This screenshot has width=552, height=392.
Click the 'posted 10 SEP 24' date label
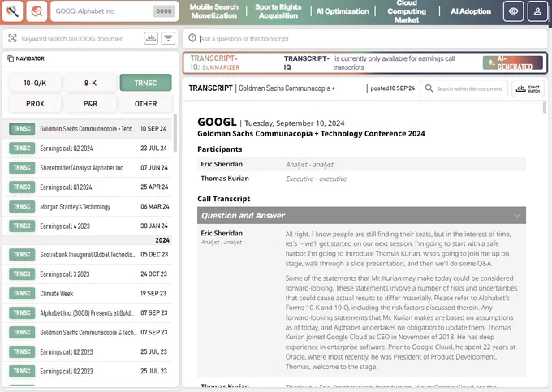coord(393,88)
